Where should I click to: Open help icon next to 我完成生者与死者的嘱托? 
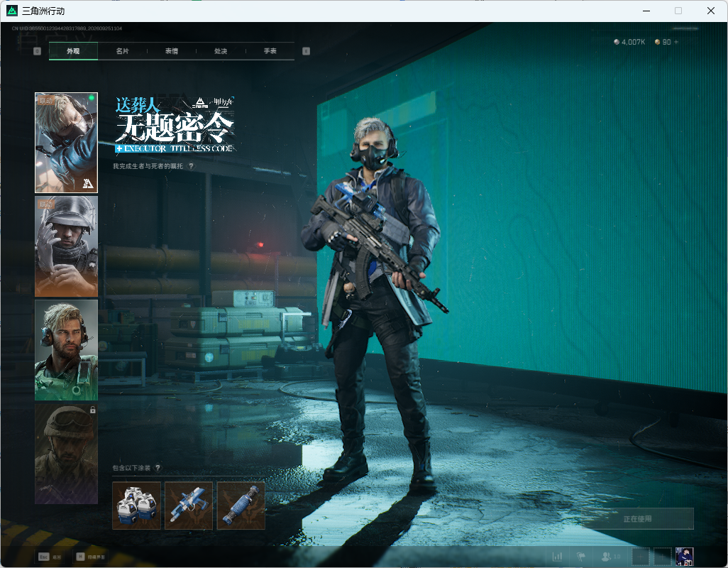tap(191, 166)
